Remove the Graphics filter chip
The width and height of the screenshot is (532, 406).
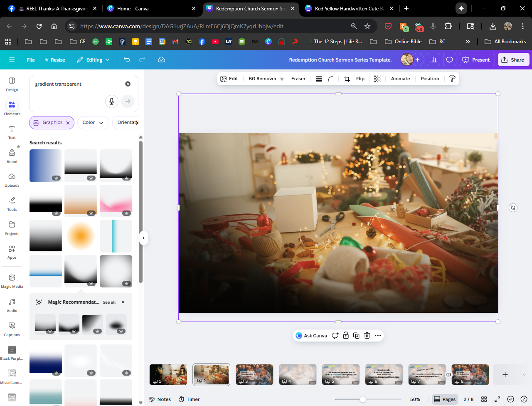(68, 123)
